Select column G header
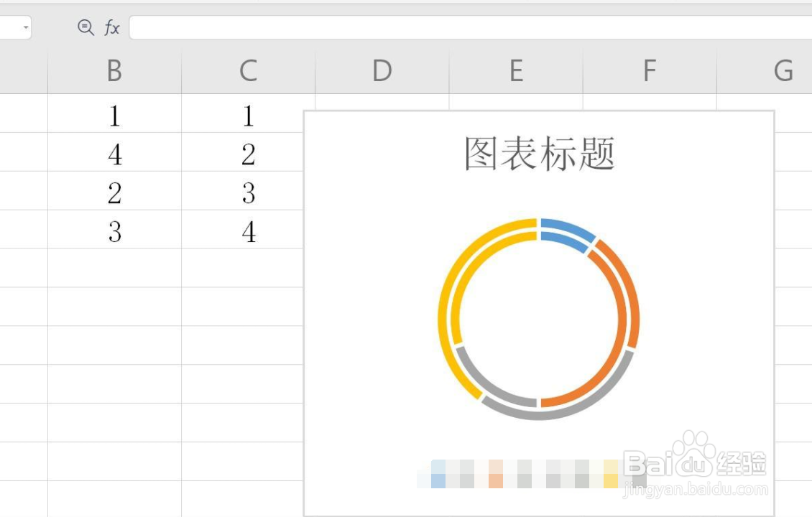 point(783,71)
